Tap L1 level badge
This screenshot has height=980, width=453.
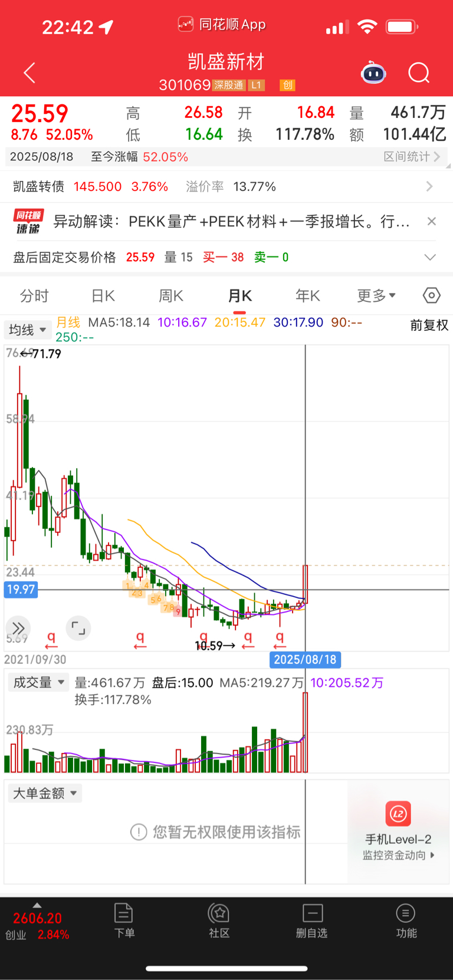point(256,85)
